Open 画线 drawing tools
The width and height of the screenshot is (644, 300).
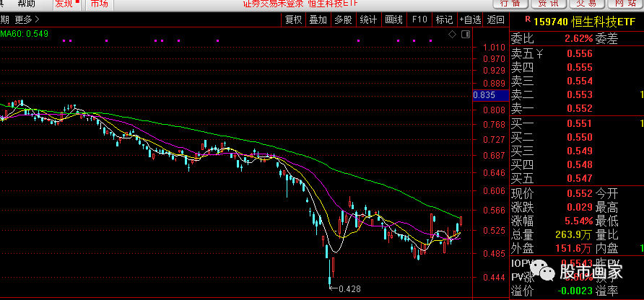(x=393, y=19)
